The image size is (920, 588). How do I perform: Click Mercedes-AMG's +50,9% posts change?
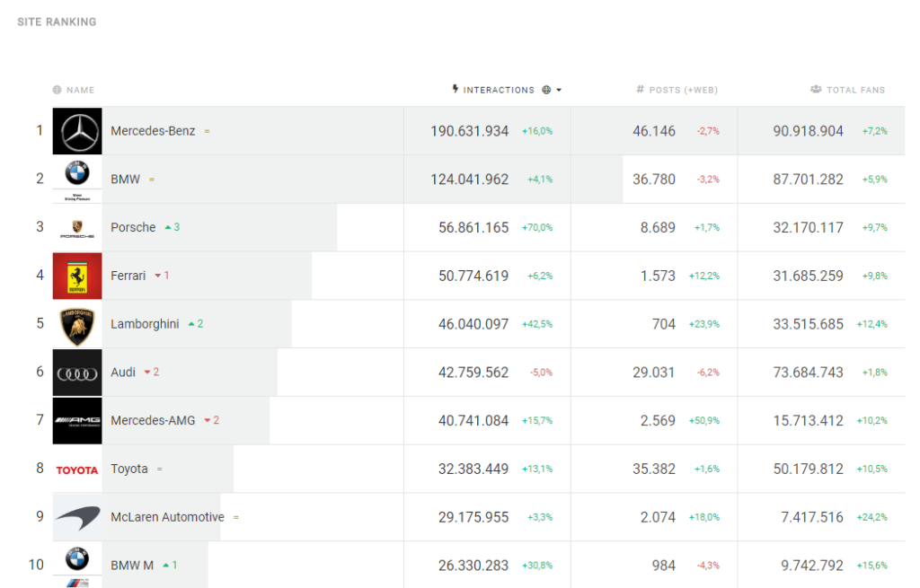[x=704, y=420]
